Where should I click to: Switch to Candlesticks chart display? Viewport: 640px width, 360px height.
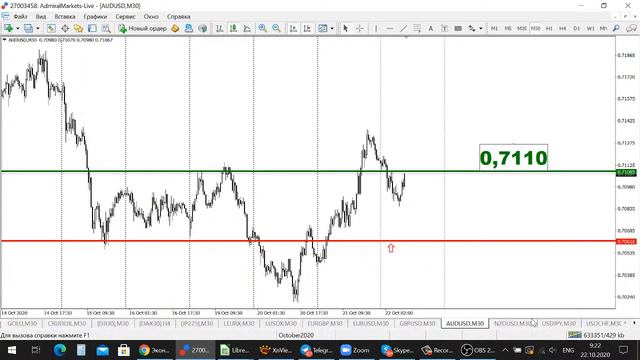(x=233, y=28)
